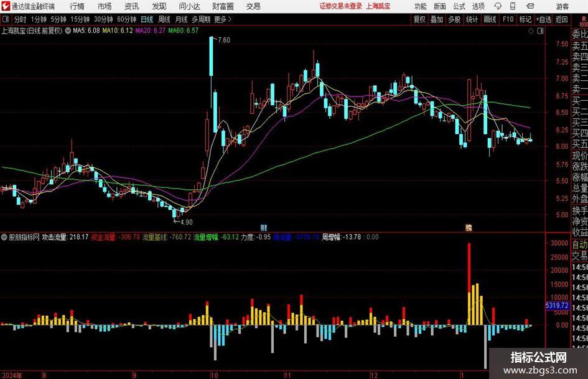Viewport: 588px width, 379px height.
Task: Open the 选项 menu
Action: pyautogui.click(x=478, y=6)
